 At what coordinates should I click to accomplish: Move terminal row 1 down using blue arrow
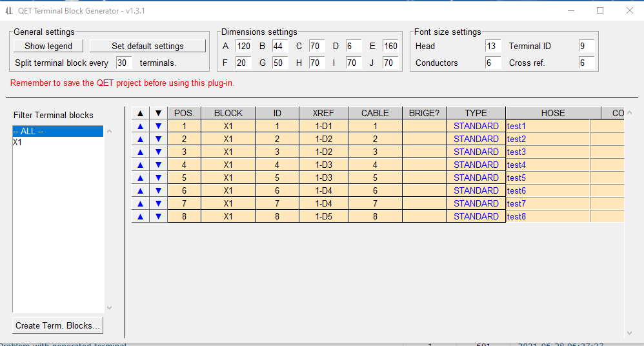(x=158, y=127)
